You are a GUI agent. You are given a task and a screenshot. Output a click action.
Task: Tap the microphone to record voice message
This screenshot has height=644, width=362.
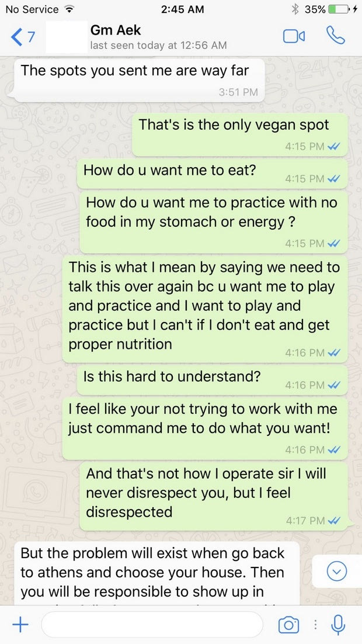coord(338,625)
